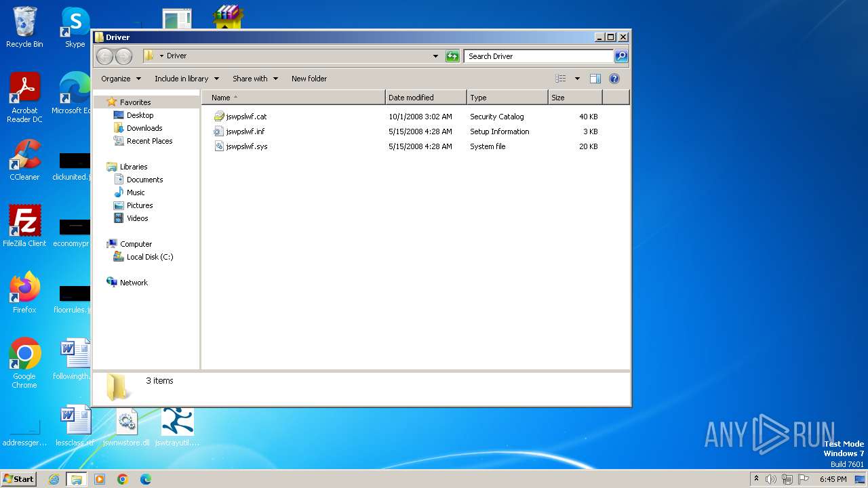Screen dimensions: 868x488
Task: Change view with the views icon
Action: point(560,79)
